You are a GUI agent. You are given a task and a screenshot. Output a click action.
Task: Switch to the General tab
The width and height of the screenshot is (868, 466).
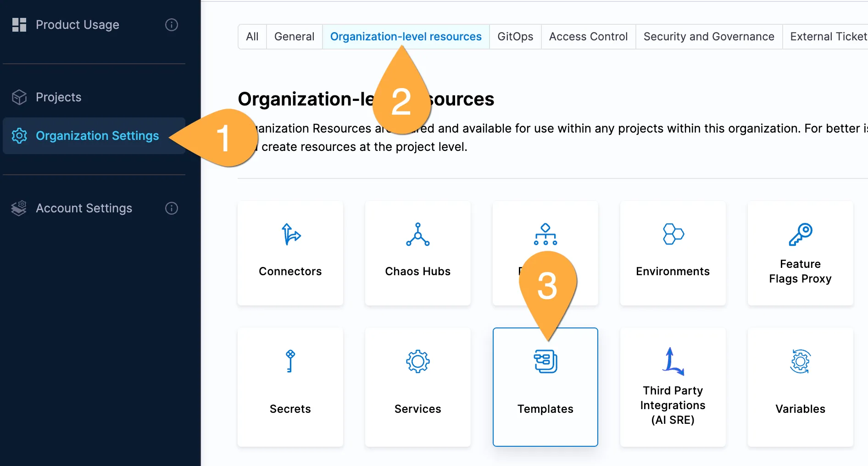point(294,37)
